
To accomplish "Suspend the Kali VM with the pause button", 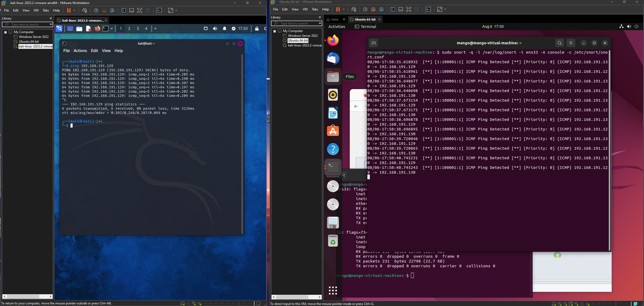I will coord(69,10).
